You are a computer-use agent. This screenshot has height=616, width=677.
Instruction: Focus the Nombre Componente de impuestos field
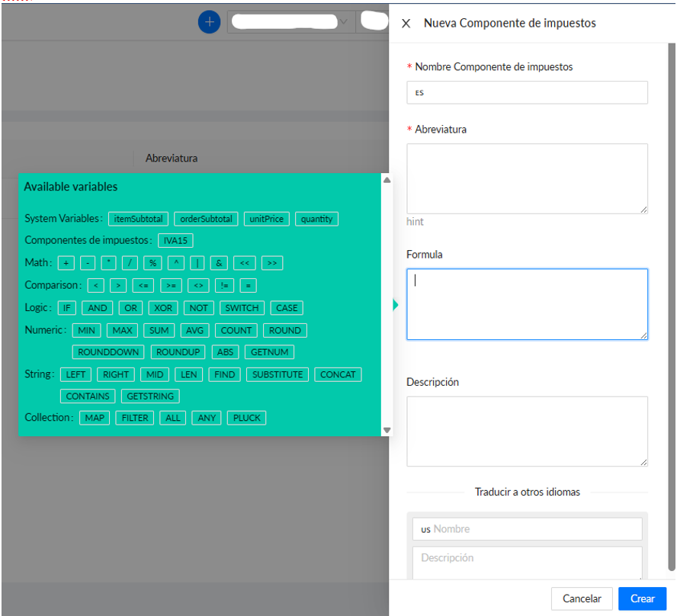[527, 92]
